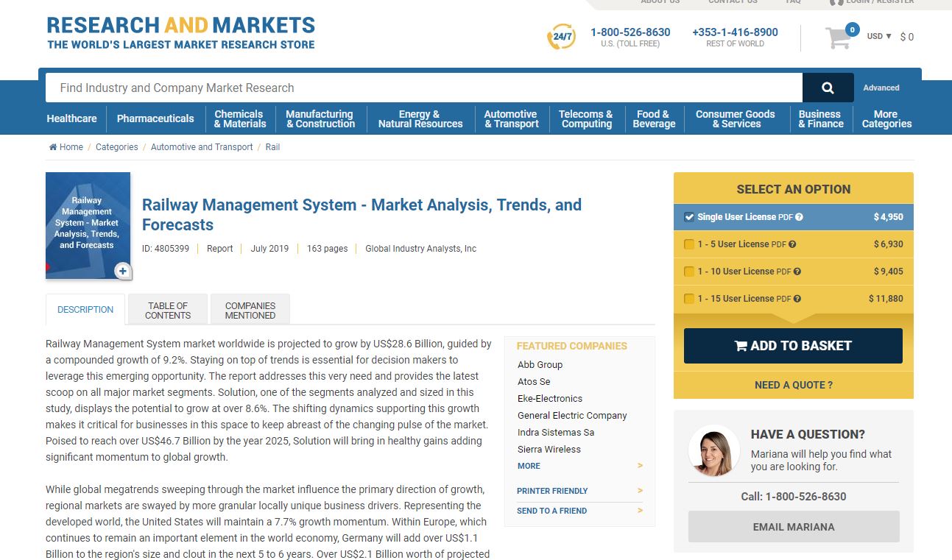Open the Table of Contents tab
Image resolution: width=952 pixels, height=560 pixels.
(x=168, y=310)
